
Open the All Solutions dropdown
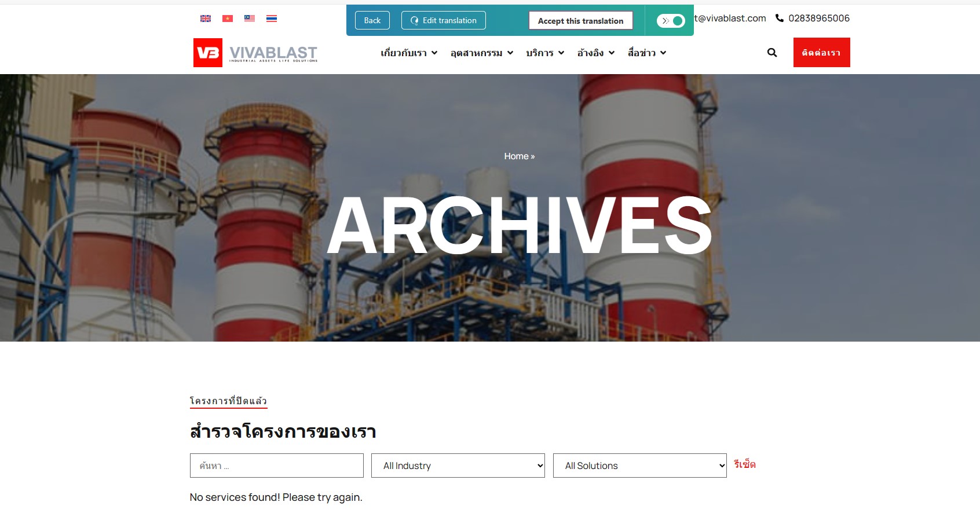pyautogui.click(x=640, y=466)
